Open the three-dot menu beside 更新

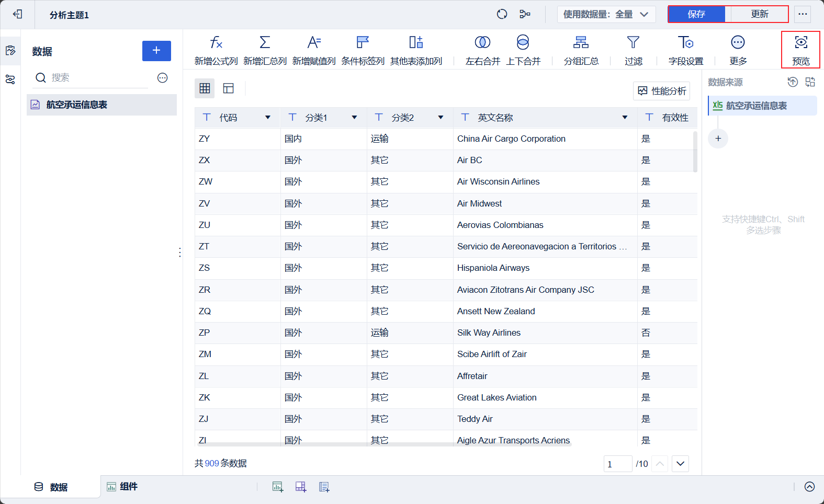[803, 14]
